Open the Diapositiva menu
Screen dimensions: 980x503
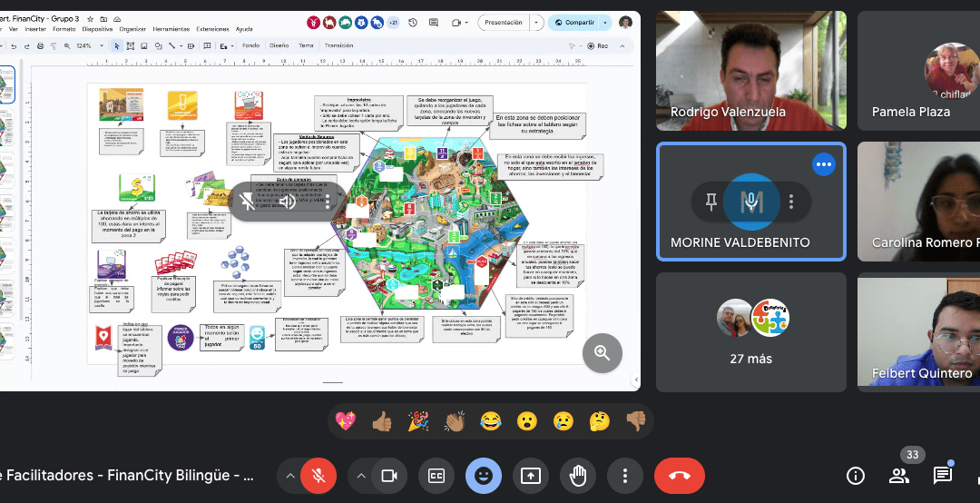point(97,29)
